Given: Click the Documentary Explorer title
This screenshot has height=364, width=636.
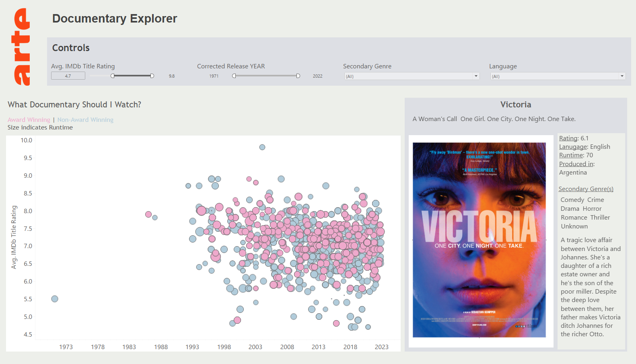Looking at the screenshot, I should click(x=115, y=19).
